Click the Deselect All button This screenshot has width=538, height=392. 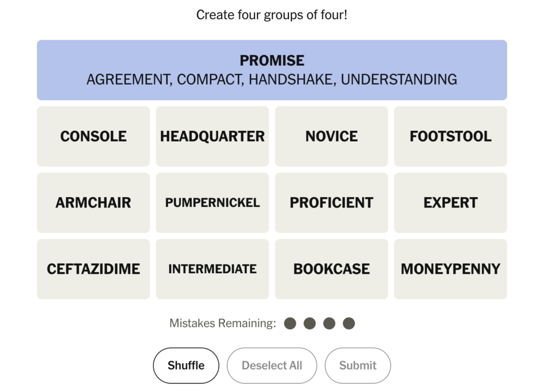click(x=272, y=366)
